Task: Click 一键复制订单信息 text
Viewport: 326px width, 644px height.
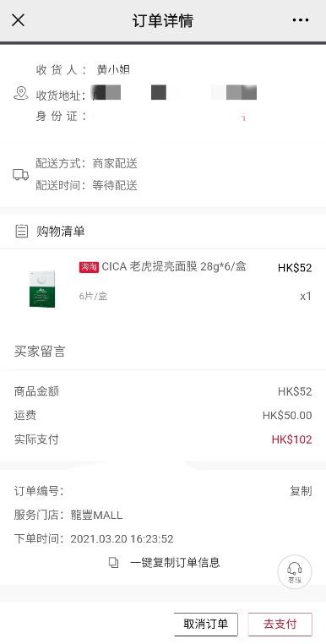Action: click(175, 563)
